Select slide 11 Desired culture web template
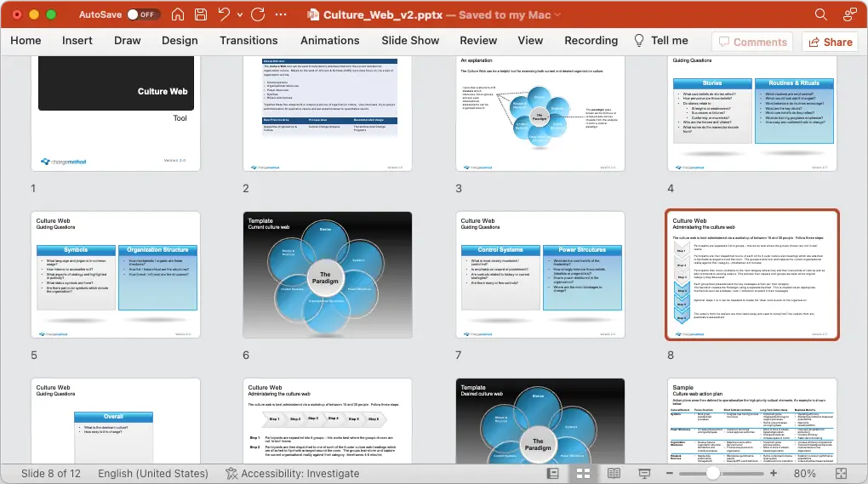The image size is (868, 484). [x=540, y=421]
